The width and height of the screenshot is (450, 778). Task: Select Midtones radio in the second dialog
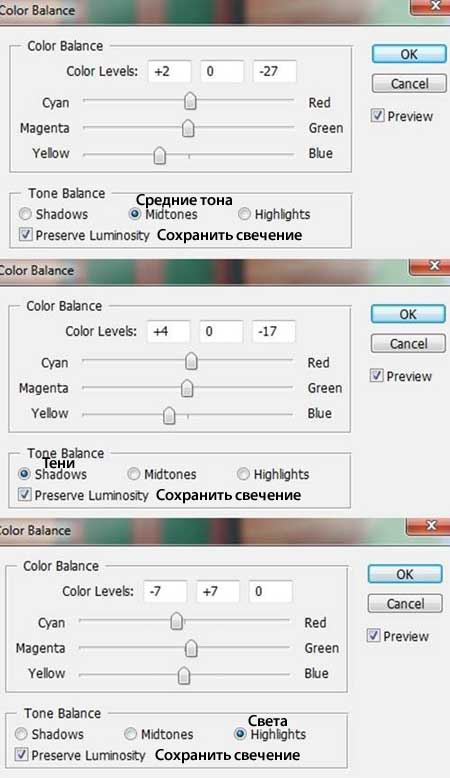[x=133, y=474]
